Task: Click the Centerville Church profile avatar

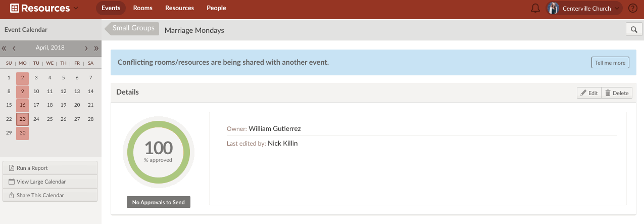Action: (x=554, y=8)
